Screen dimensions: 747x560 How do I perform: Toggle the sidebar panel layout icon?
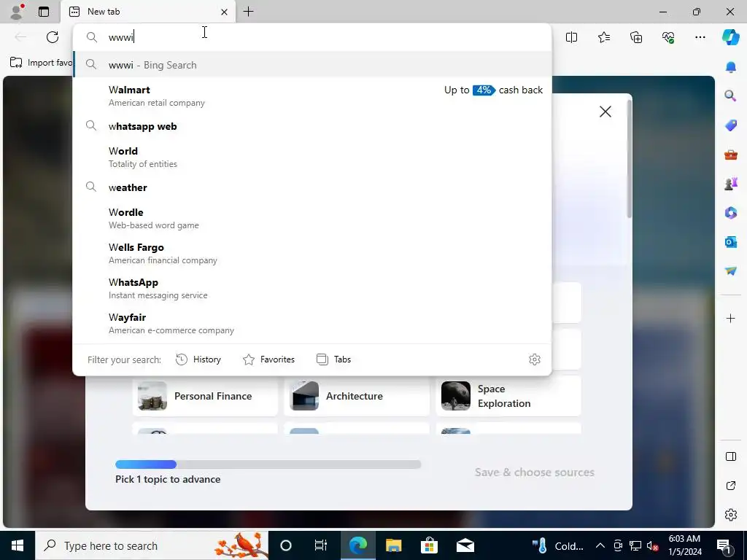(x=730, y=456)
